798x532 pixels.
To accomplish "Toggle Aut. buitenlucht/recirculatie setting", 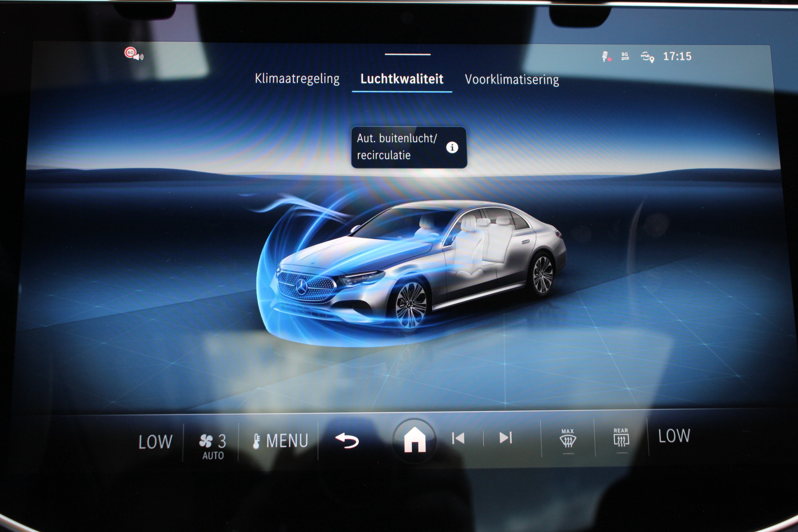I will coord(409,147).
